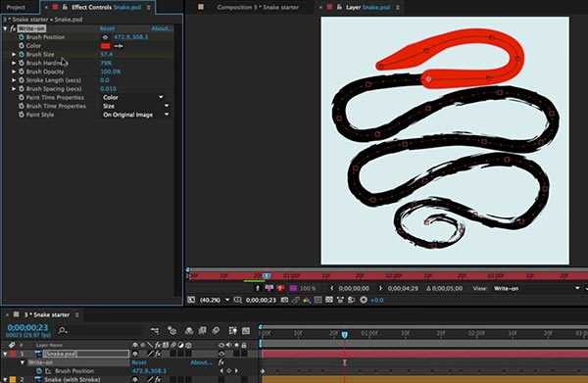Screen dimensions: 588x383
Task: Toggle the Paint Style stopwatch
Action: 22,115
